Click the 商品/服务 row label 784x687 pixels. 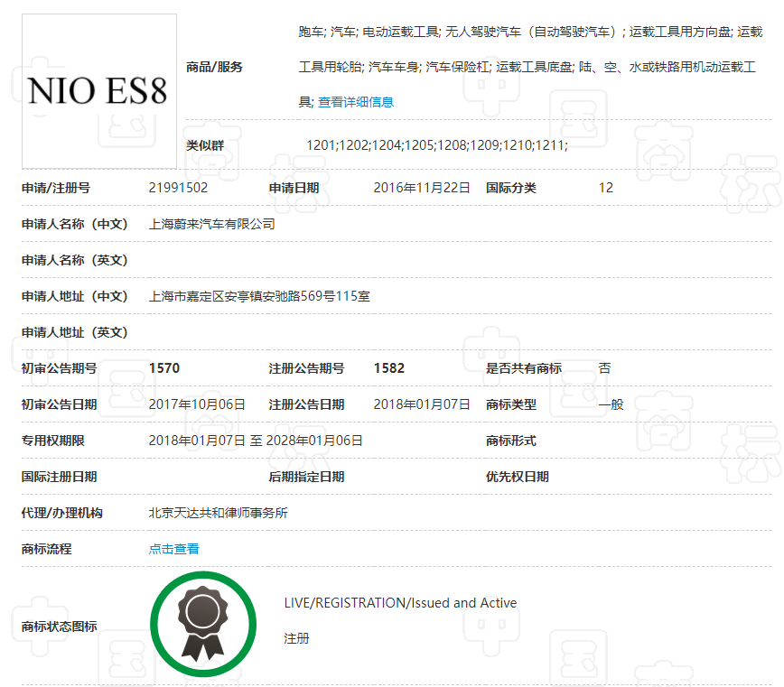(x=213, y=66)
